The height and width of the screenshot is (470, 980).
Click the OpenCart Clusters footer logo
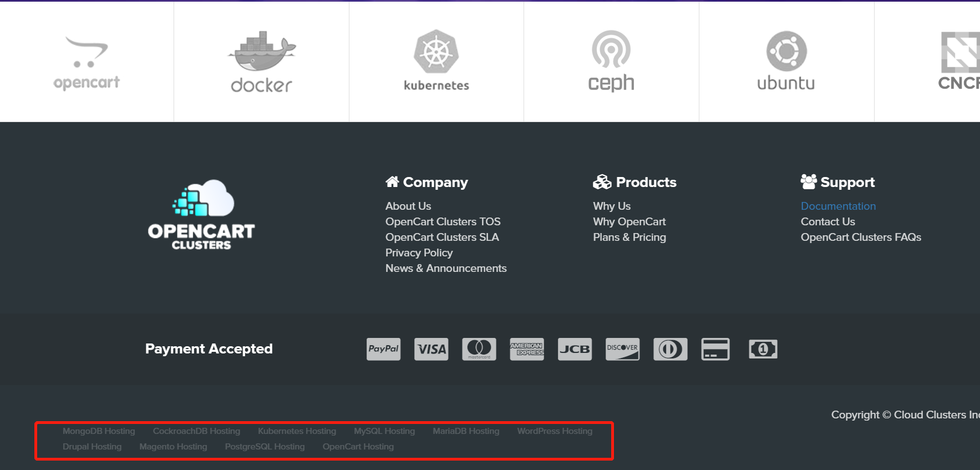pos(201,215)
